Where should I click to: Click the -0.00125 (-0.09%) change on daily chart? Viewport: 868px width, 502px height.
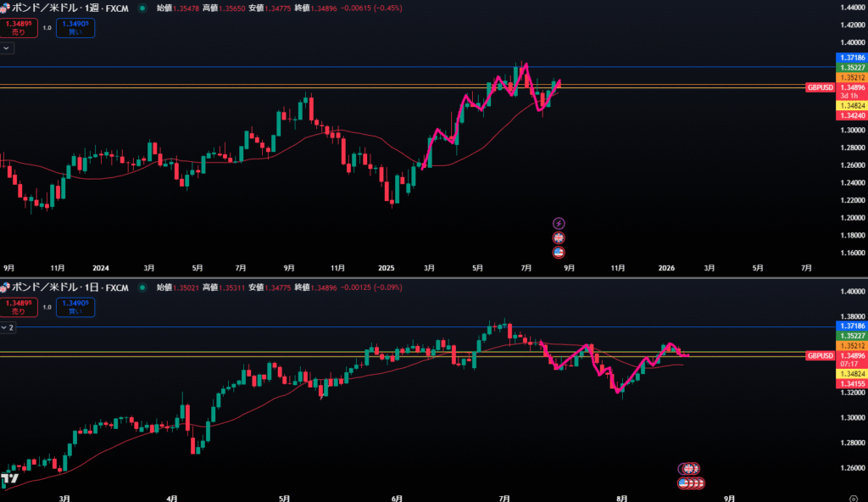pyautogui.click(x=371, y=287)
